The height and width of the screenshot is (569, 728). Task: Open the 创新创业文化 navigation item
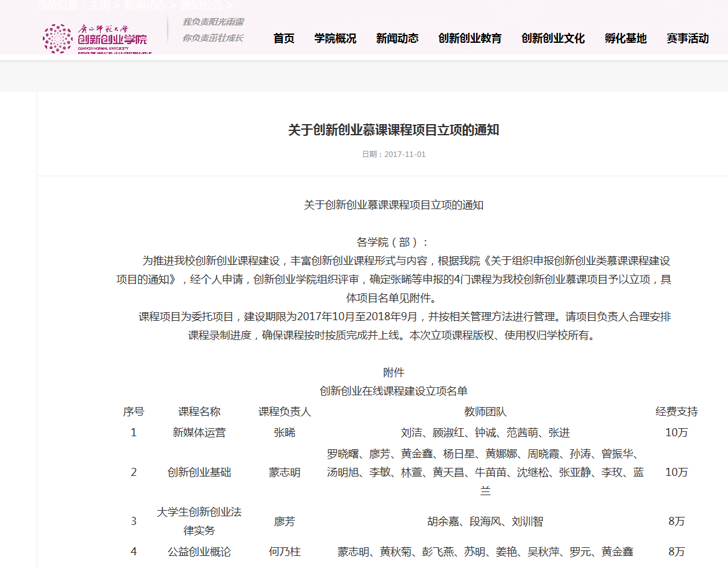pyautogui.click(x=553, y=38)
